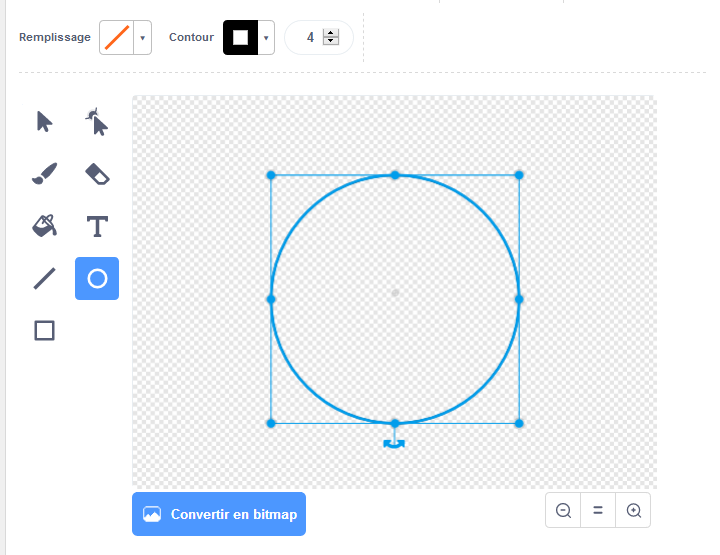Click the Remplissage fill color swatch

point(117,38)
